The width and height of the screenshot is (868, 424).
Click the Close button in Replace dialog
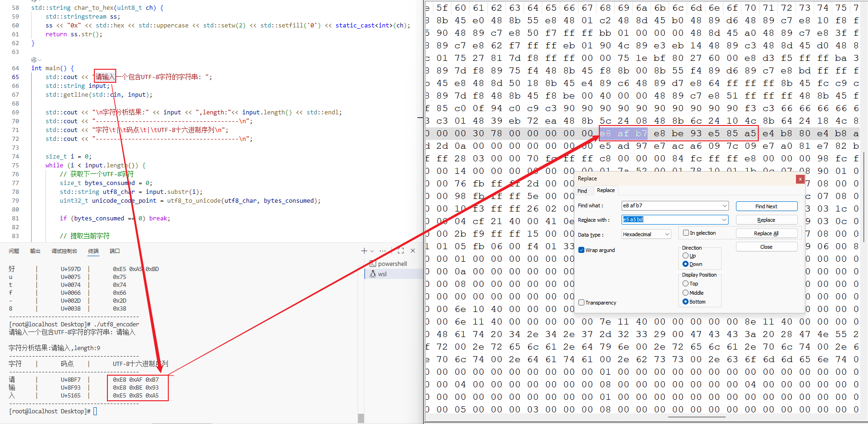[x=766, y=247]
